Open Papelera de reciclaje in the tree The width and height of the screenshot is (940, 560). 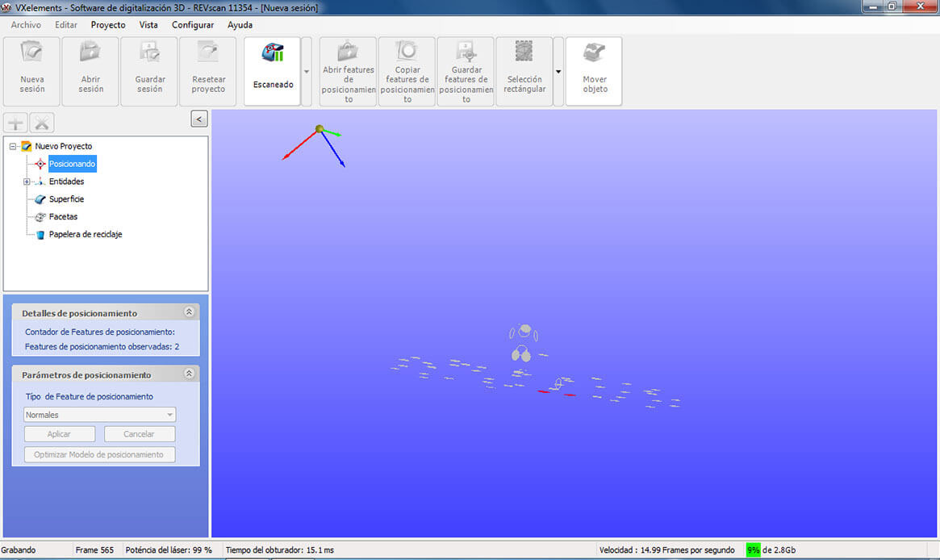(x=86, y=235)
